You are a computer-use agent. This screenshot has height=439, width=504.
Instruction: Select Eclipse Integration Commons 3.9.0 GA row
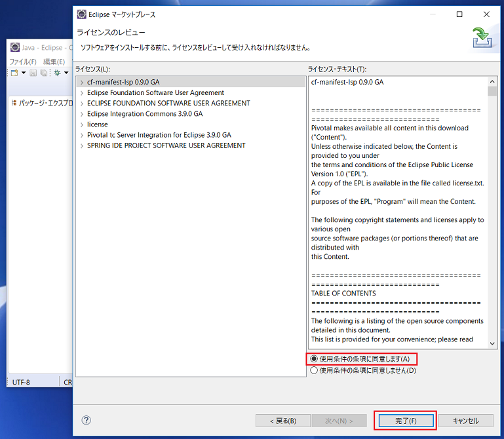[145, 114]
